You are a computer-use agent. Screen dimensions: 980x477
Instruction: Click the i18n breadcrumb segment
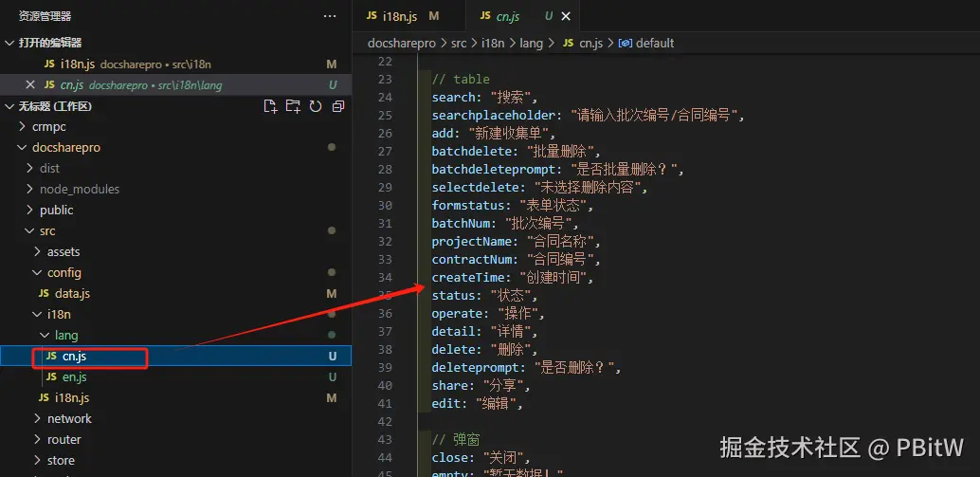point(493,43)
